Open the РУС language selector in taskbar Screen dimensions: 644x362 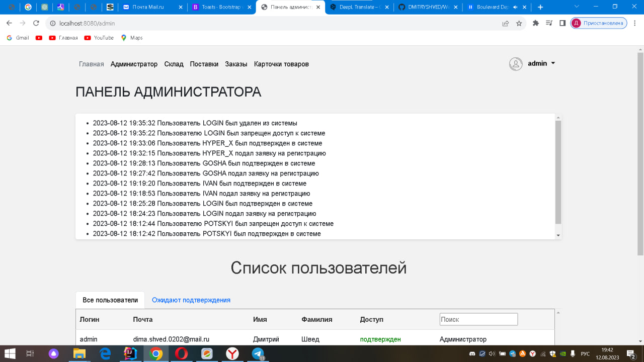584,353
